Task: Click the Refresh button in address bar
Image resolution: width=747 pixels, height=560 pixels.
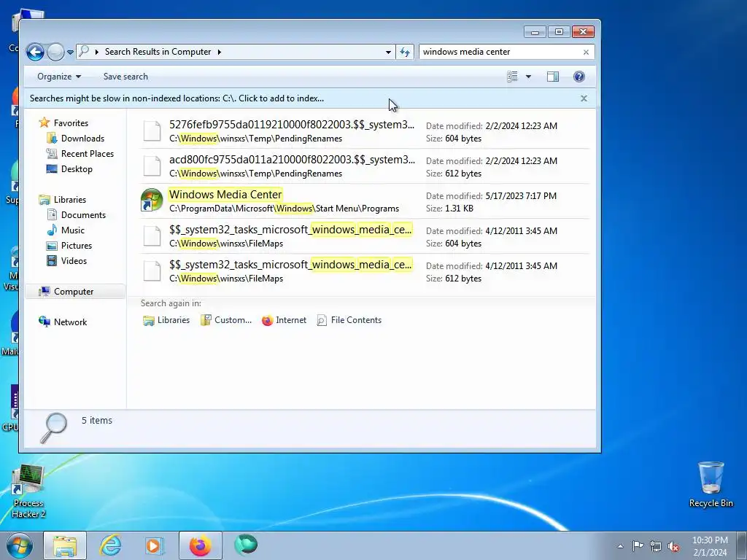Action: (404, 52)
